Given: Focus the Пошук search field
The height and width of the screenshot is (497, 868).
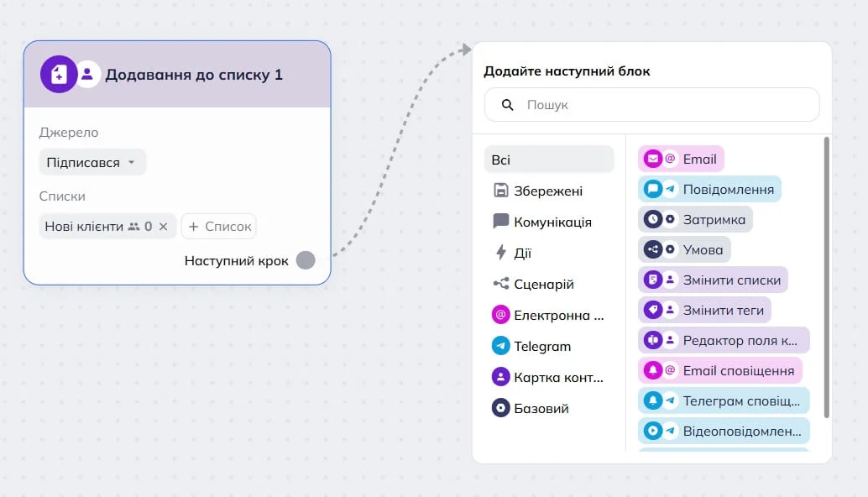Looking at the screenshot, I should [652, 105].
